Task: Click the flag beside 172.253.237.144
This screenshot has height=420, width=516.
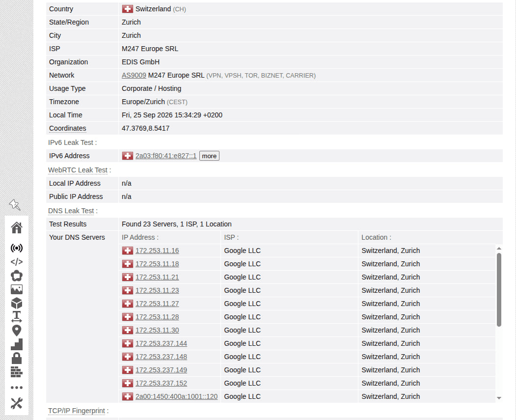Action: (127, 343)
